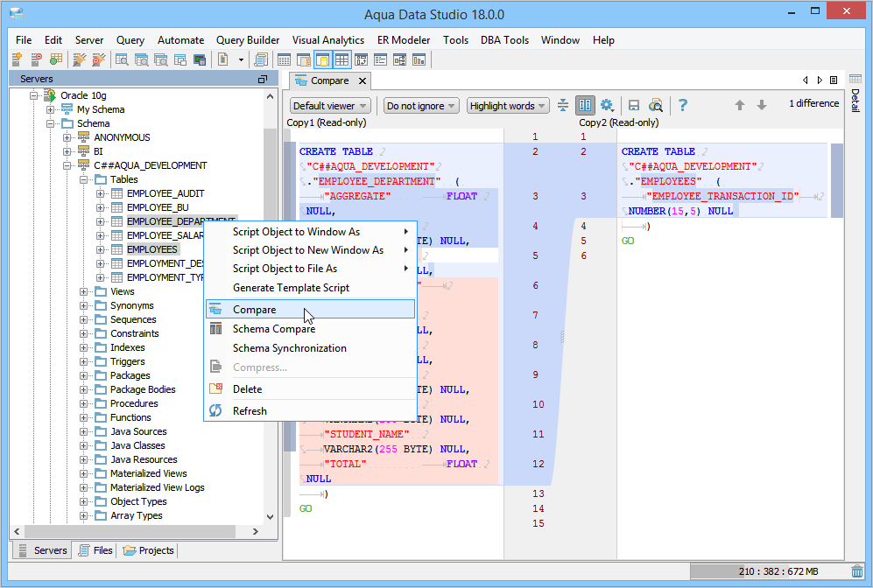Open the Query Analyzer toolbar icon

(x=122, y=59)
